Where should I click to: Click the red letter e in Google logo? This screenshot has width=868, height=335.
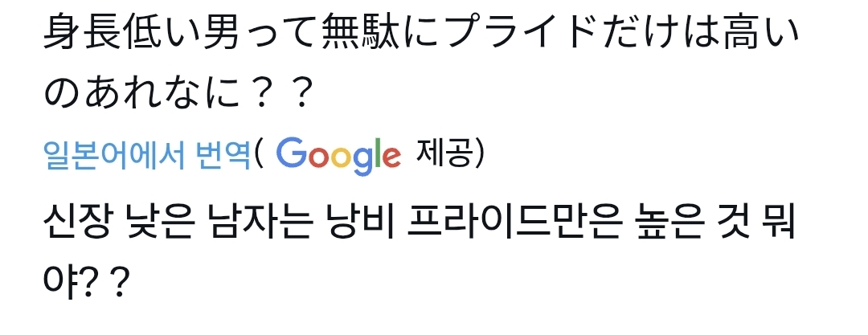click(x=391, y=156)
